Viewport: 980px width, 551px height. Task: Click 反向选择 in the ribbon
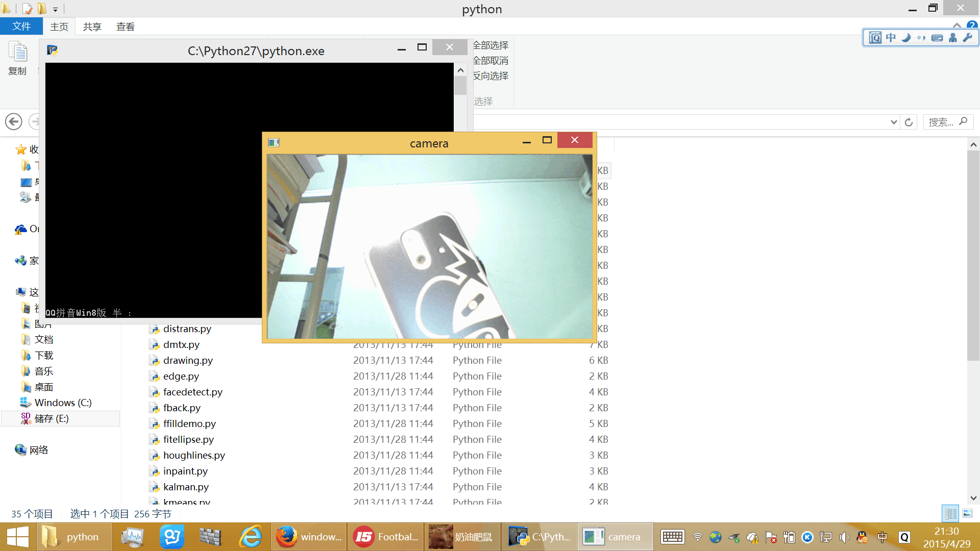491,76
